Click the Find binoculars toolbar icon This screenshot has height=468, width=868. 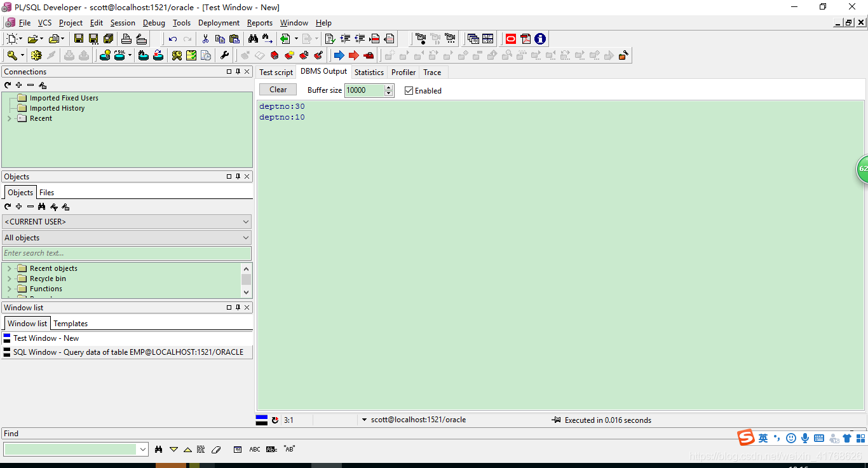pos(253,39)
